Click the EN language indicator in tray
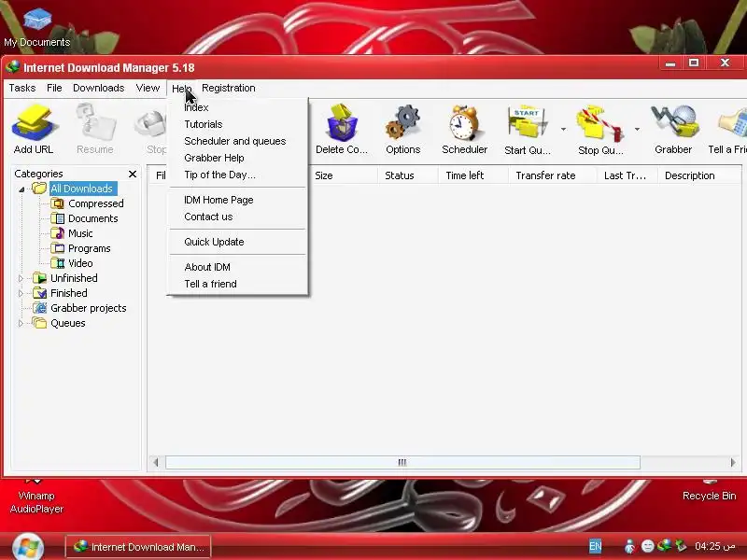 (596, 546)
